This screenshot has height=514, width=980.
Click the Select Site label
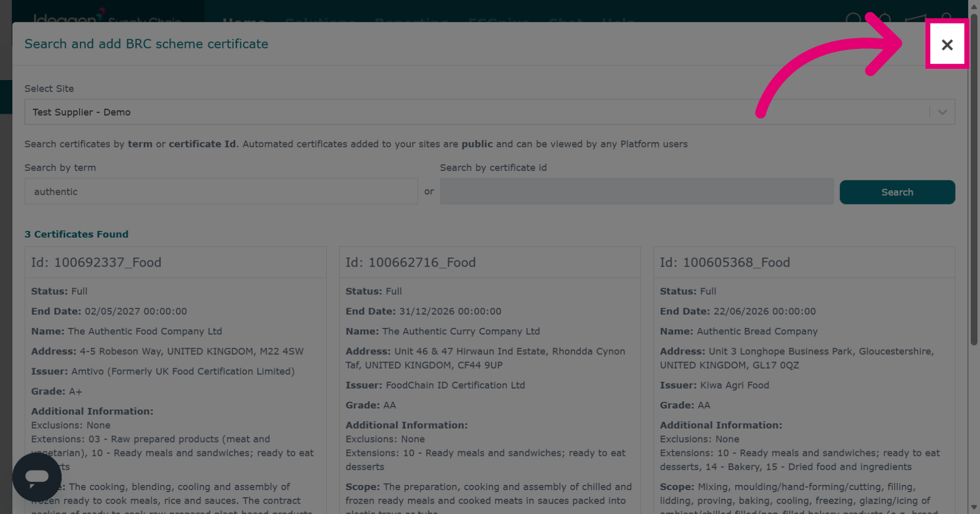click(49, 89)
